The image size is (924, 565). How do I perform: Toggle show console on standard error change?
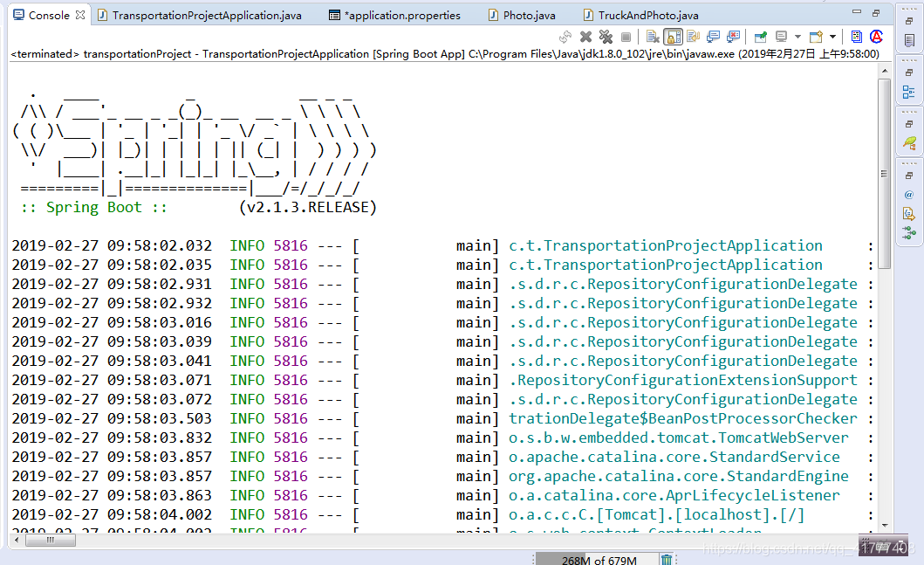click(x=733, y=38)
